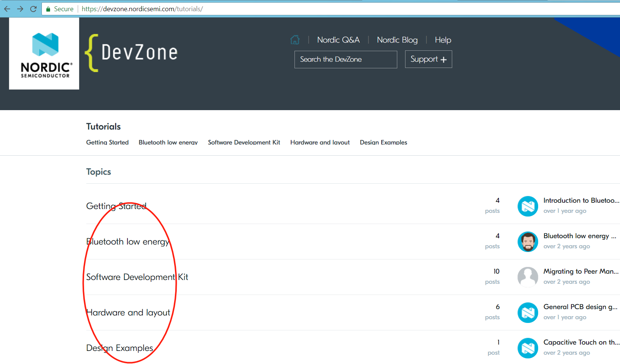This screenshot has width=620, height=364.
Task: Open the Capacitive Touch on th... post
Action: coord(581,342)
